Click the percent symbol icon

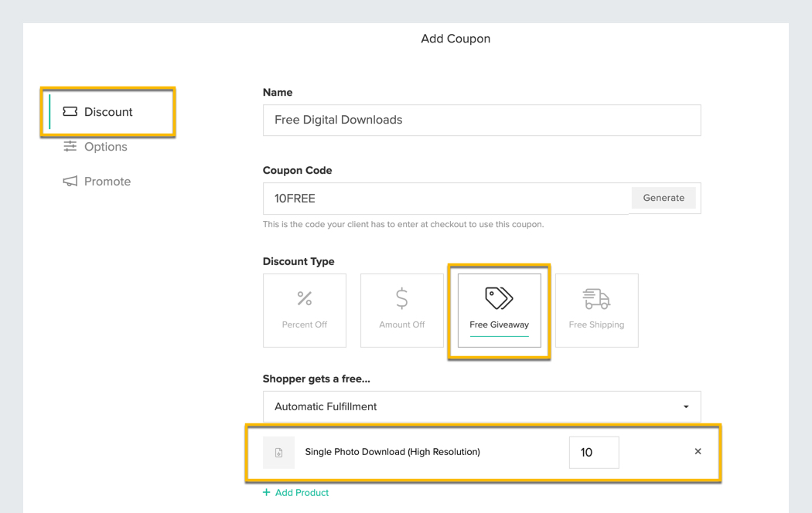pos(305,298)
